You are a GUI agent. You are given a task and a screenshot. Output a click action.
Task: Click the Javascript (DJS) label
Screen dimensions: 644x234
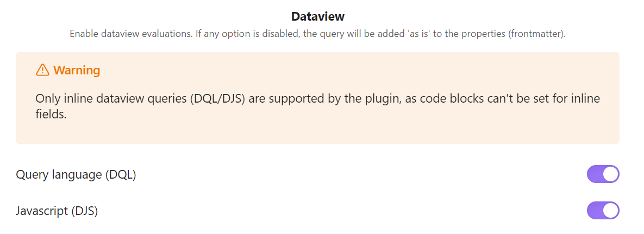point(57,211)
